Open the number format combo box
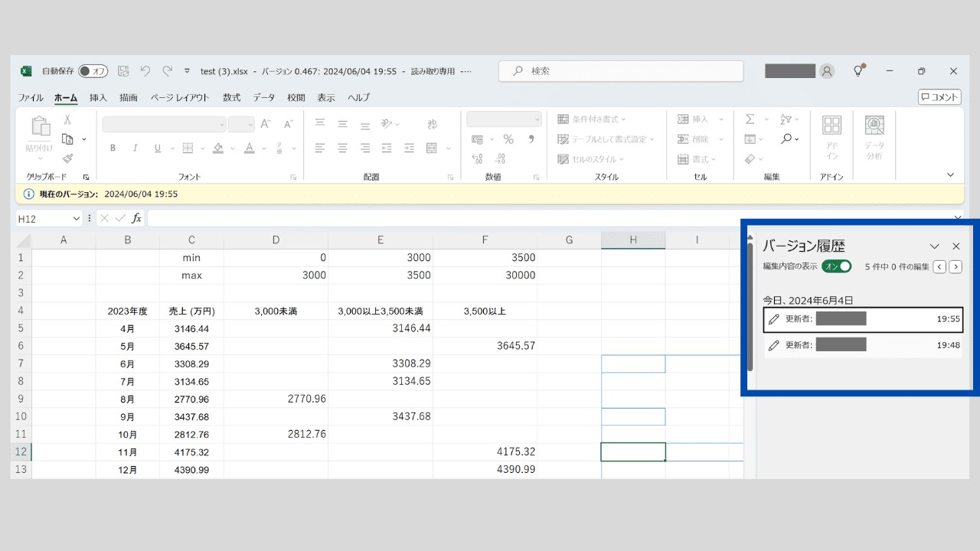The height and width of the screenshot is (551, 980). pyautogui.click(x=504, y=119)
